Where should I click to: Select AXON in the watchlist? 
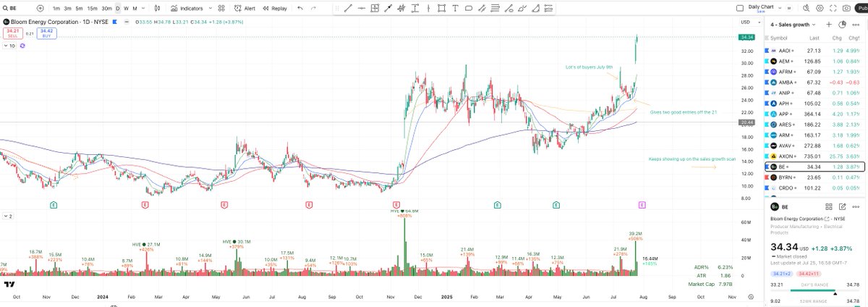pos(813,156)
